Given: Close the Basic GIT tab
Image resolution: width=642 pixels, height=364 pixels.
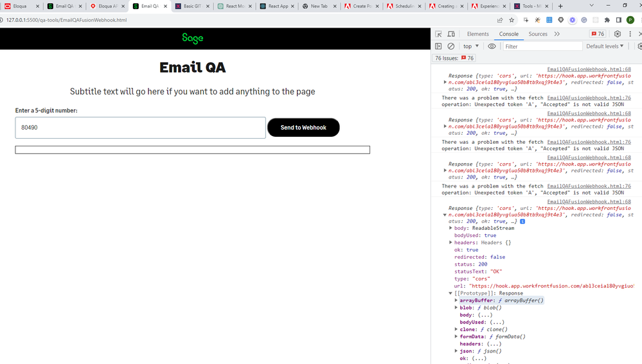Looking at the screenshot, I should pyautogui.click(x=208, y=6).
